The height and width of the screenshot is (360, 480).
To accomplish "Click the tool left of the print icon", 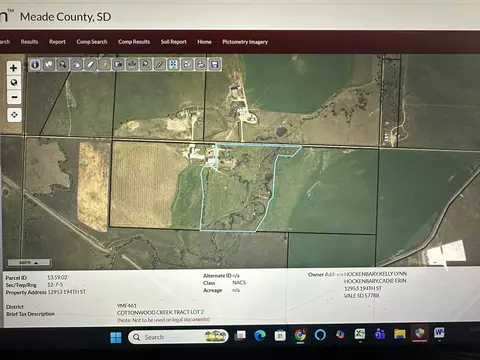I will coord(187,64).
